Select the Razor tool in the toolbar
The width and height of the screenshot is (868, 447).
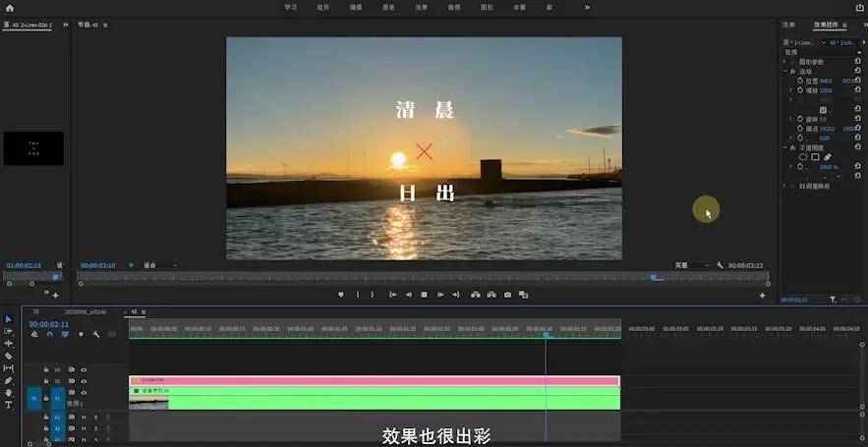pyautogui.click(x=8, y=356)
